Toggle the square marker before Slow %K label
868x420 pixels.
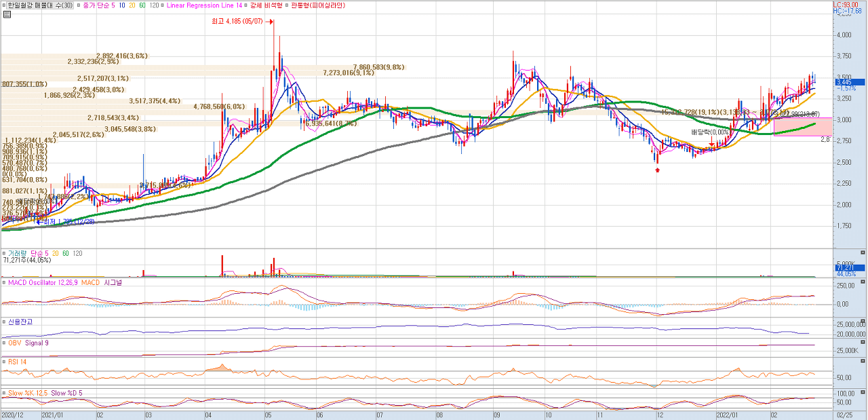tap(4, 393)
